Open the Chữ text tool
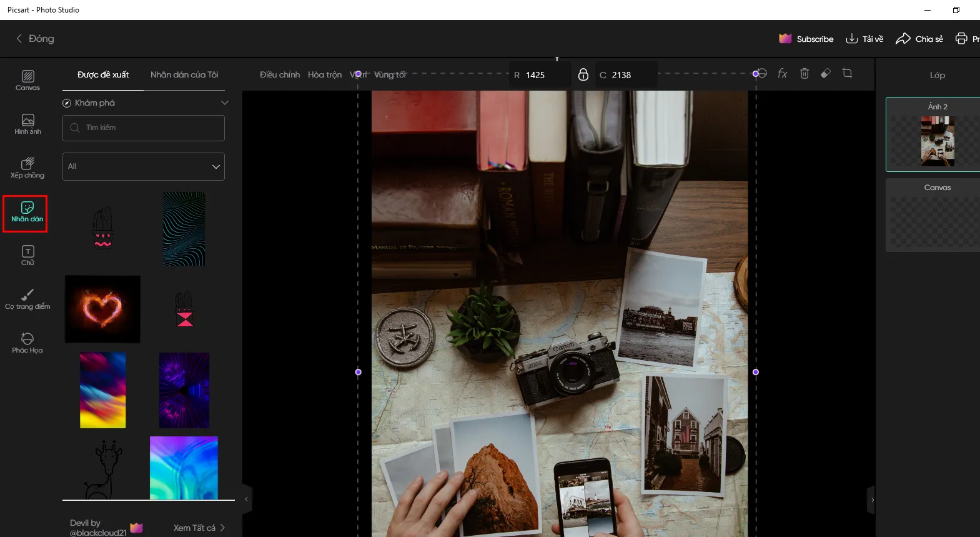This screenshot has height=537, width=980. [x=27, y=256]
